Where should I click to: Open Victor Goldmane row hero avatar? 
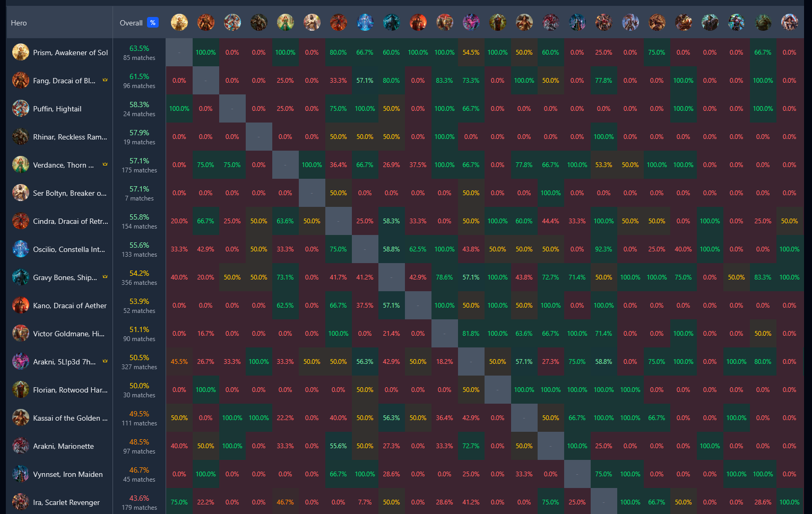(x=21, y=333)
